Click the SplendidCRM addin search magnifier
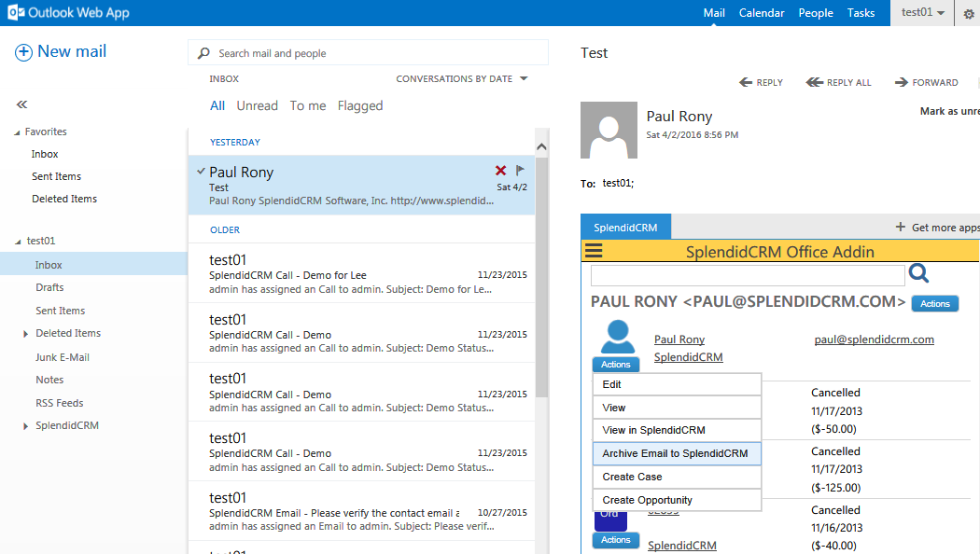Viewport: 980px width, 554px height. pos(918,273)
